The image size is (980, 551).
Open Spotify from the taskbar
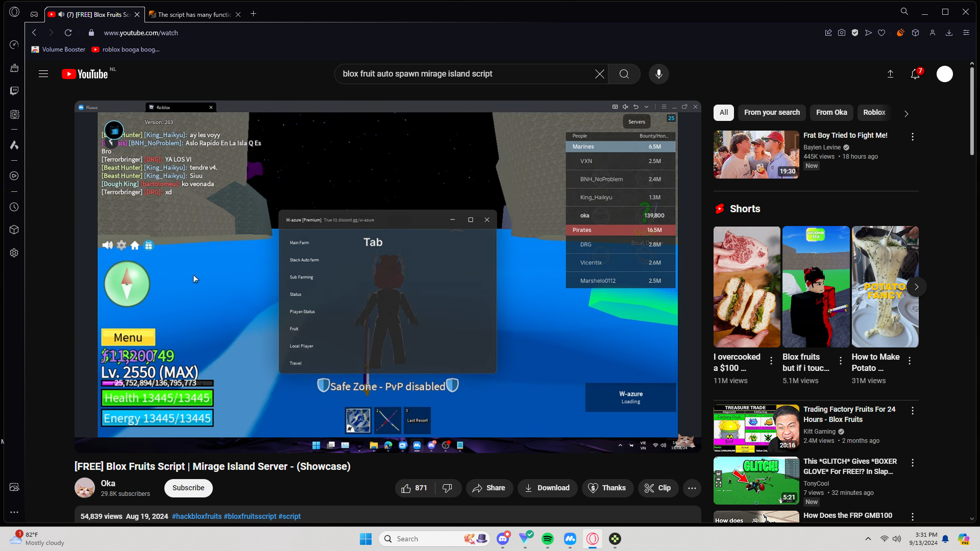tap(548, 539)
